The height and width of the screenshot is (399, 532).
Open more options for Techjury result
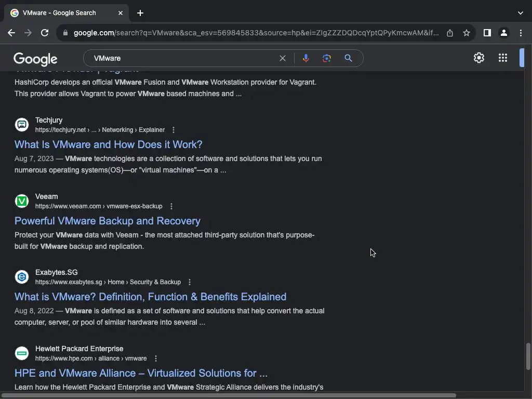click(x=174, y=130)
